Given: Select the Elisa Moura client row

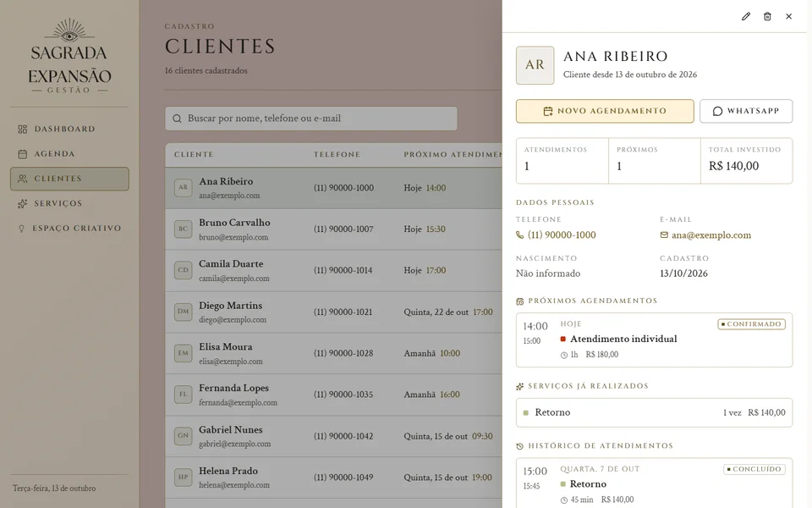Looking at the screenshot, I should (x=333, y=354).
